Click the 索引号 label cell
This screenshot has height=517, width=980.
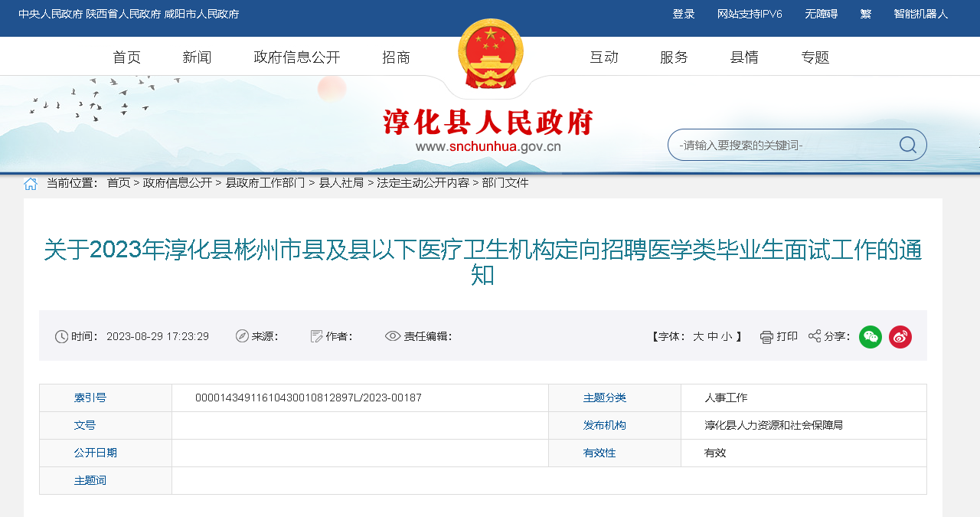pyautogui.click(x=106, y=398)
